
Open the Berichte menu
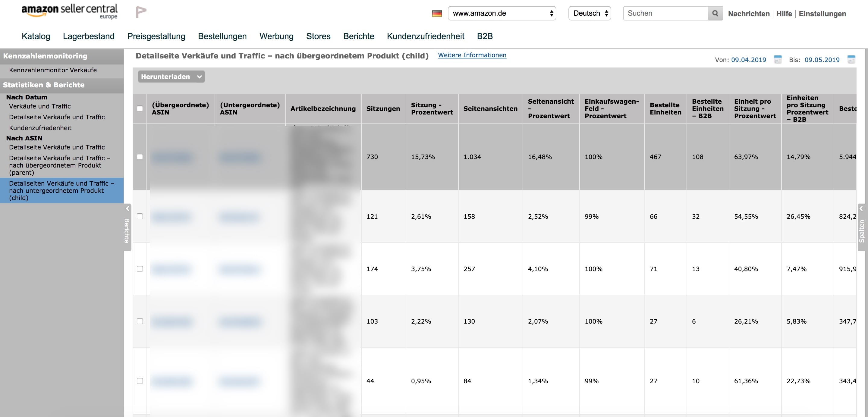coord(359,36)
